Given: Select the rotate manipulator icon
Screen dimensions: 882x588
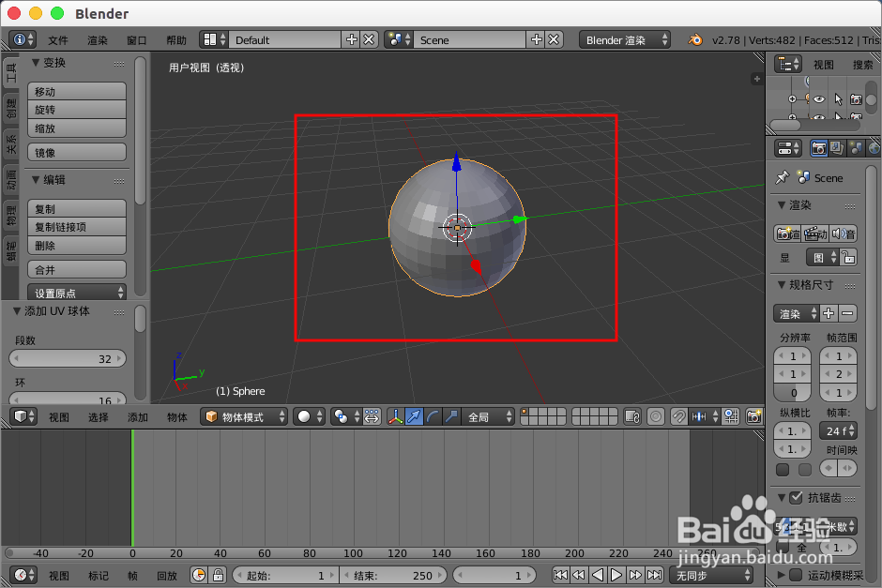Looking at the screenshot, I should click(x=433, y=416).
